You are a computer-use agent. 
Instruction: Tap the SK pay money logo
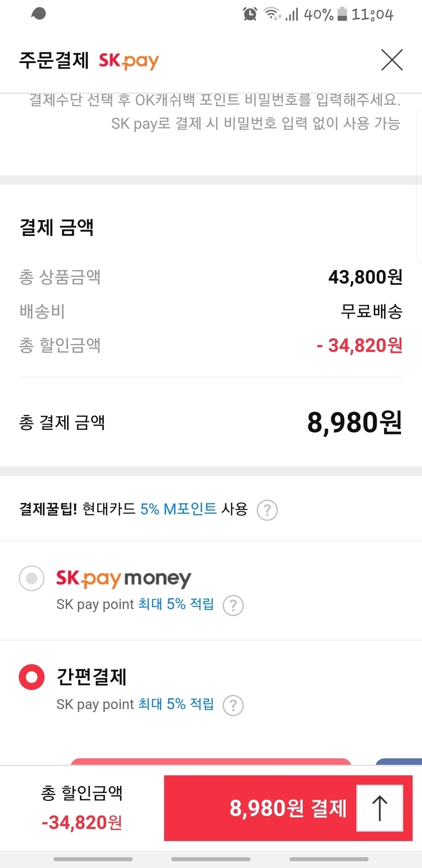[124, 578]
